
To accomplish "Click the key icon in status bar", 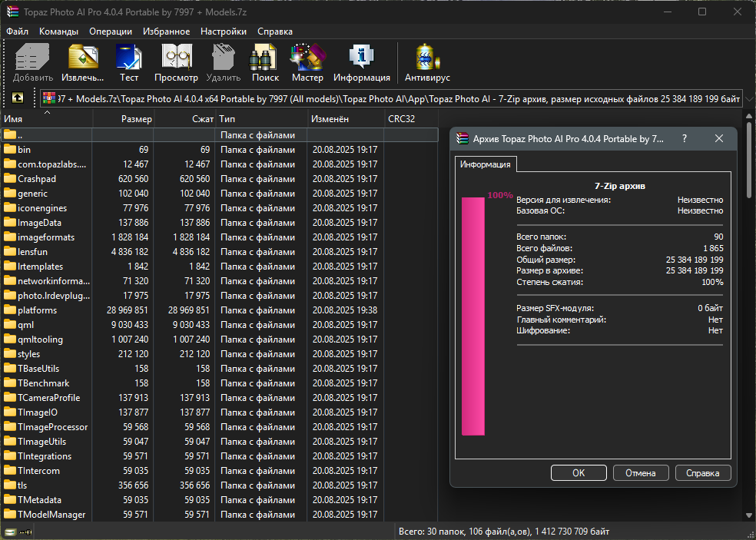I will tap(25, 532).
